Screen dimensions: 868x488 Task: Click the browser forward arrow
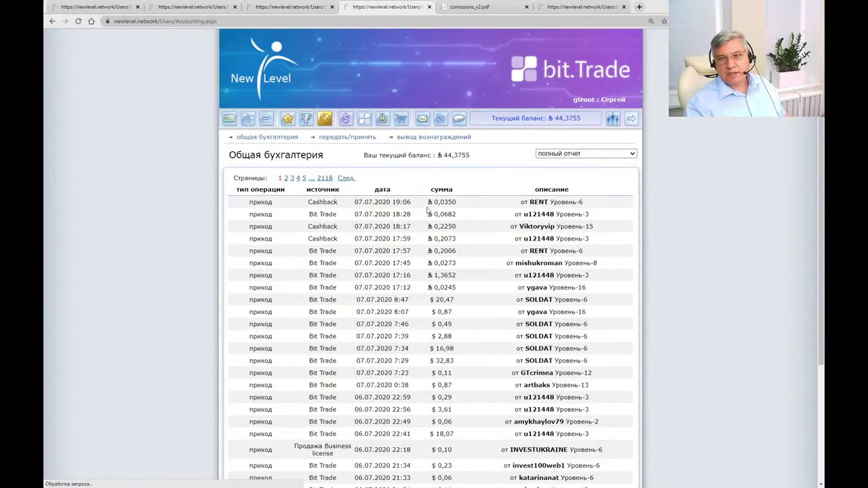pyautogui.click(x=65, y=21)
